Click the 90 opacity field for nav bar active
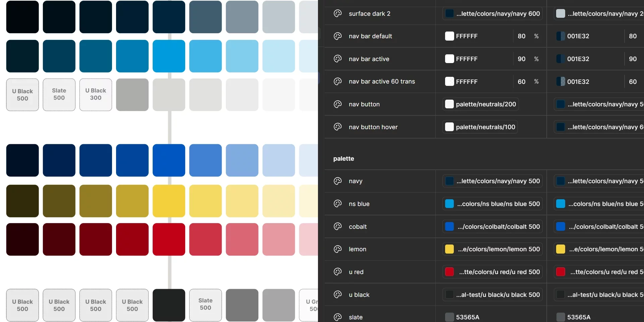The width and height of the screenshot is (644, 322). (522, 59)
